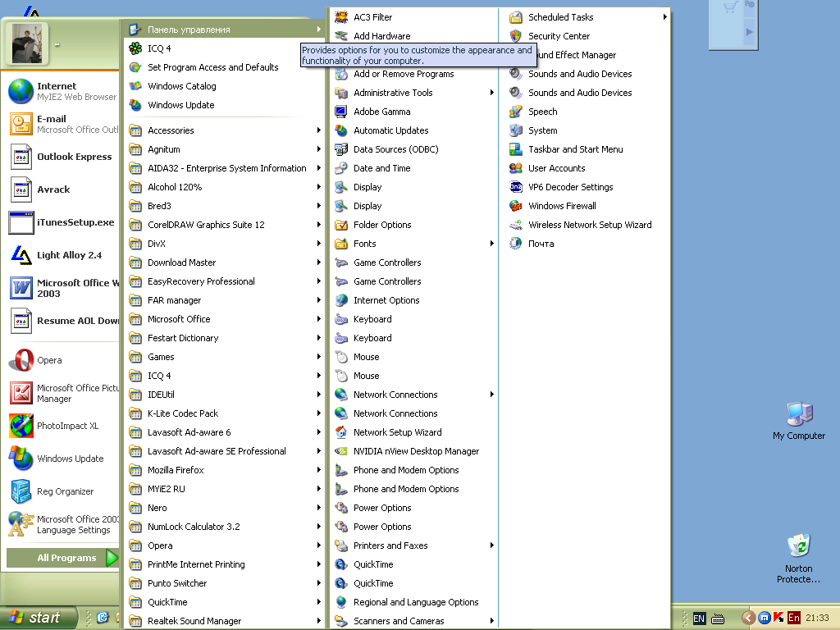Open E-mail Microsoft Office Outlook

(62, 124)
